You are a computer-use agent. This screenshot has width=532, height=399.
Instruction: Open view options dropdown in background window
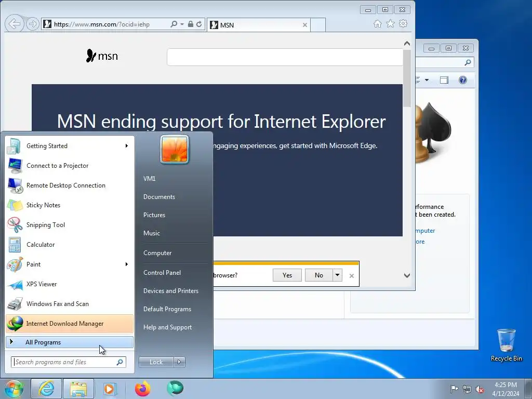point(427,80)
